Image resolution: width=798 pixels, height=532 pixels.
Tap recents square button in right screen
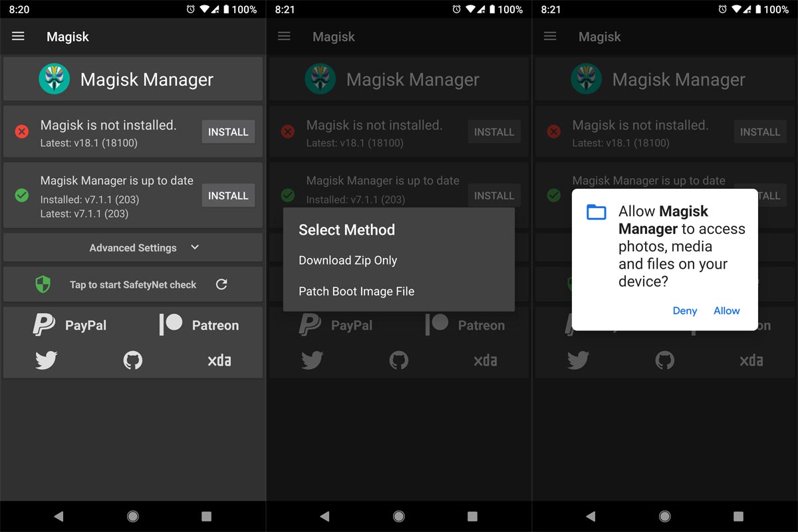pos(738,516)
